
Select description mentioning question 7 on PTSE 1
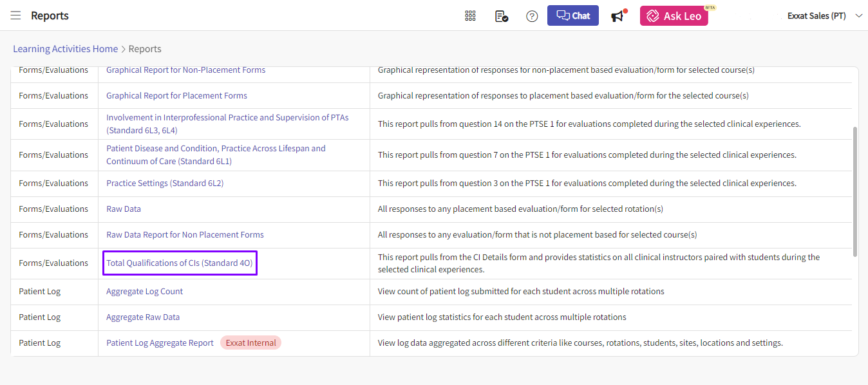point(587,155)
